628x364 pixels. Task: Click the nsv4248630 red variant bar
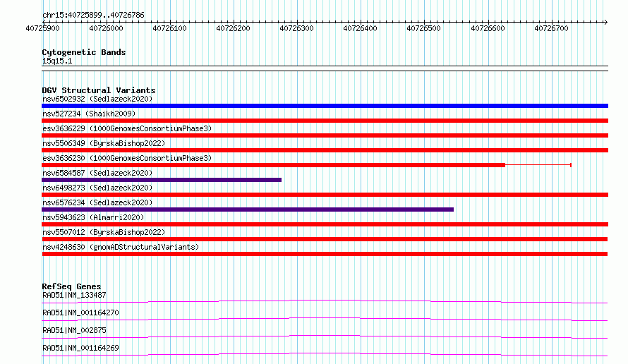(325, 254)
